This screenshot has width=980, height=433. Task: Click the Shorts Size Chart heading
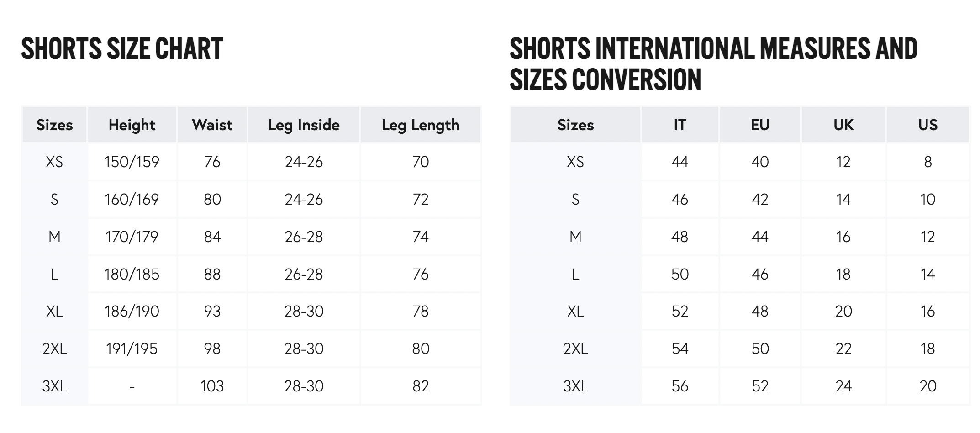tap(122, 48)
